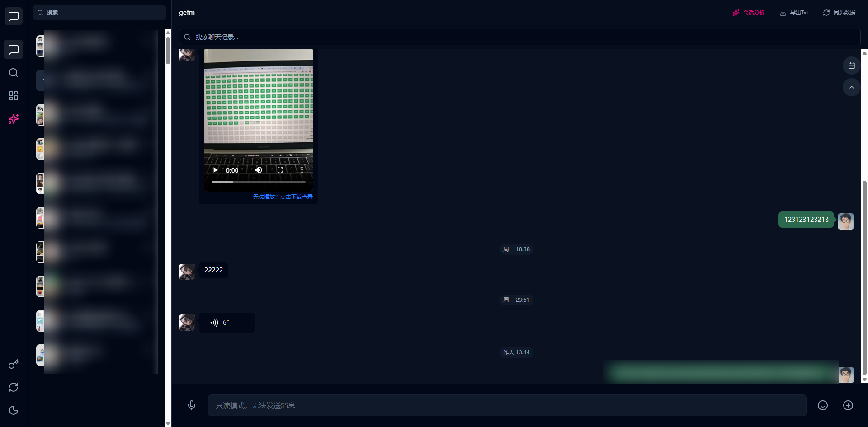Image resolution: width=868 pixels, height=427 pixels.
Task: Toggle dark mode with the moon icon
Action: pos(14,410)
